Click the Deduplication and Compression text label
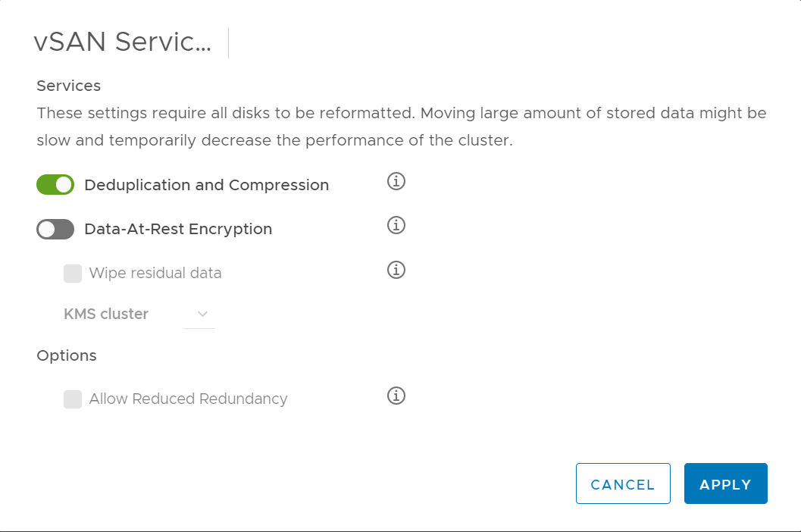The width and height of the screenshot is (801, 532). point(206,185)
